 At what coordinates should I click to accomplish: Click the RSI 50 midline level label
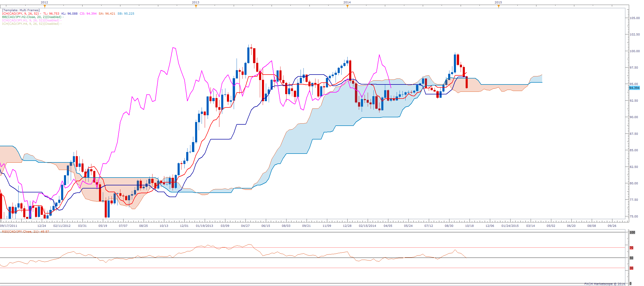click(631, 258)
